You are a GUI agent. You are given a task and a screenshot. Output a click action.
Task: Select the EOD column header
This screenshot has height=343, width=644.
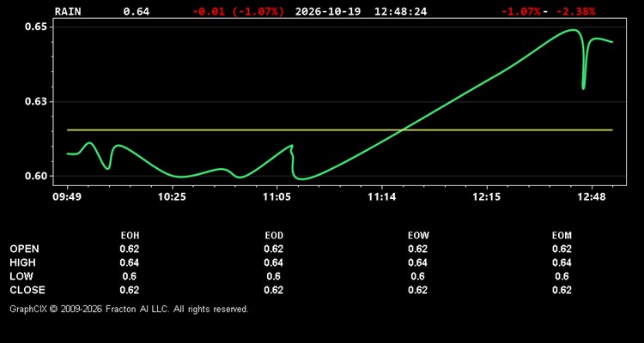pos(274,236)
